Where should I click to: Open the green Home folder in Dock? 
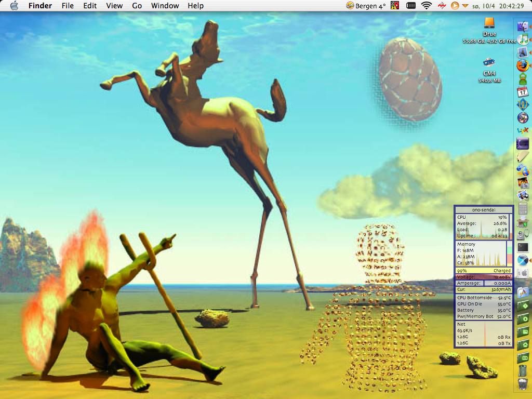(523, 344)
